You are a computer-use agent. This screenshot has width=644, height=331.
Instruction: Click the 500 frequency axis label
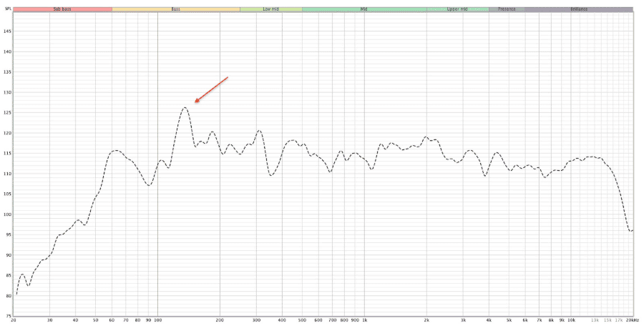[x=302, y=320]
